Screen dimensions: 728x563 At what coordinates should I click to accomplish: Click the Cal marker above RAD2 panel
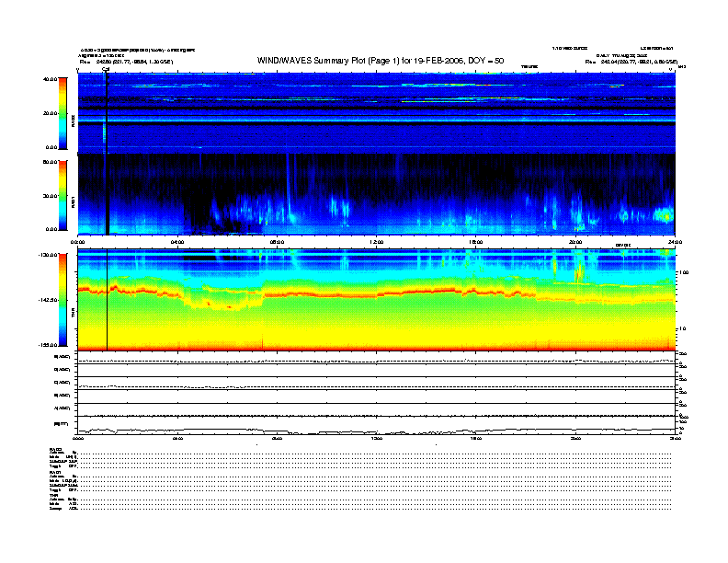pyautogui.click(x=106, y=70)
